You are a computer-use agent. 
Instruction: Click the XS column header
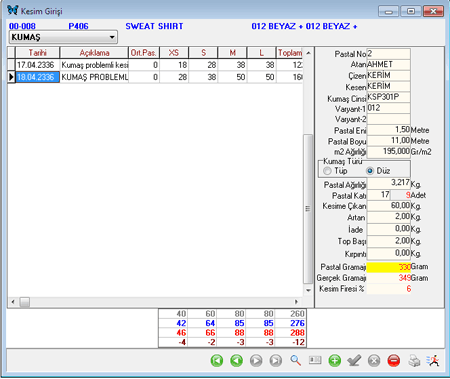tap(174, 53)
